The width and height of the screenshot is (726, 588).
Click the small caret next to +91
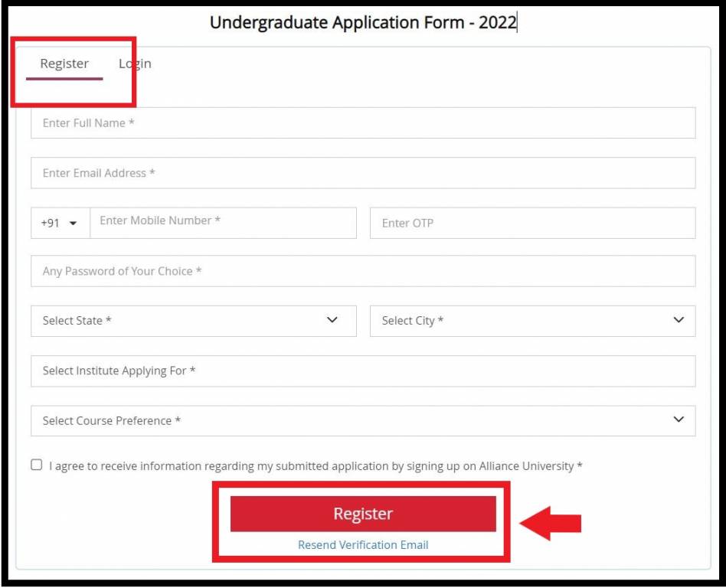74,224
